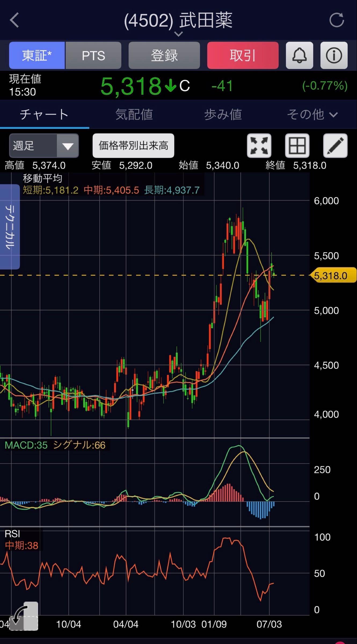This screenshot has height=644, width=357.
Task: Switch to the 歩み値 tab
Action: 223,115
